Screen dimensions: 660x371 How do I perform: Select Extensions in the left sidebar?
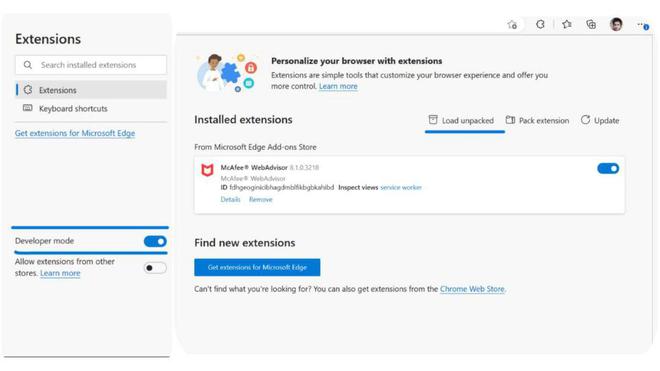91,90
